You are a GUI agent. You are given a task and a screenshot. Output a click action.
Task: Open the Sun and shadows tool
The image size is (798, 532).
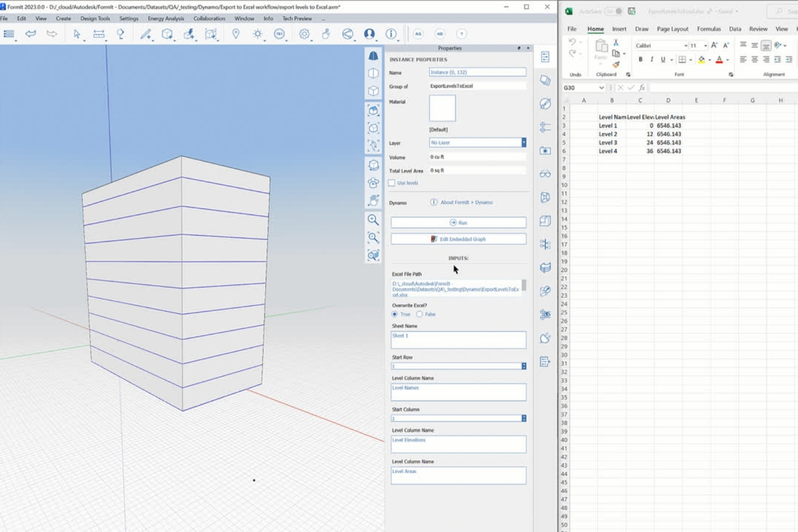(x=257, y=34)
